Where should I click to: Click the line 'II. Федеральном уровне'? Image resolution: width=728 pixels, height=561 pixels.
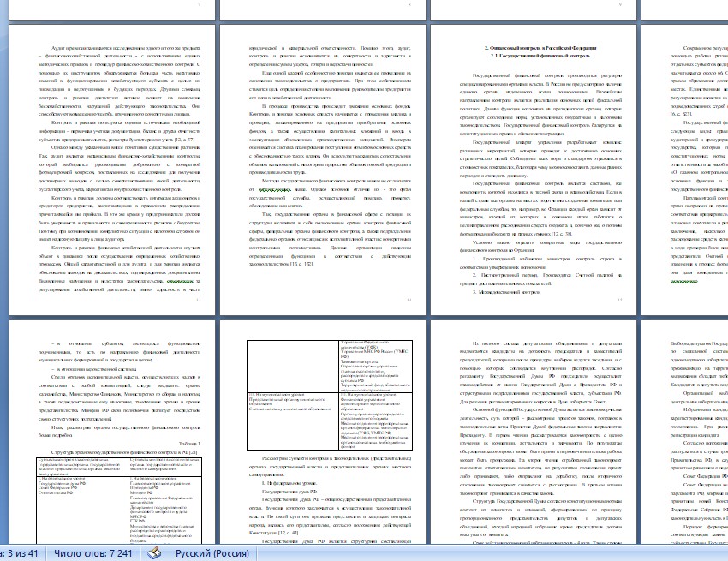tap(287, 483)
